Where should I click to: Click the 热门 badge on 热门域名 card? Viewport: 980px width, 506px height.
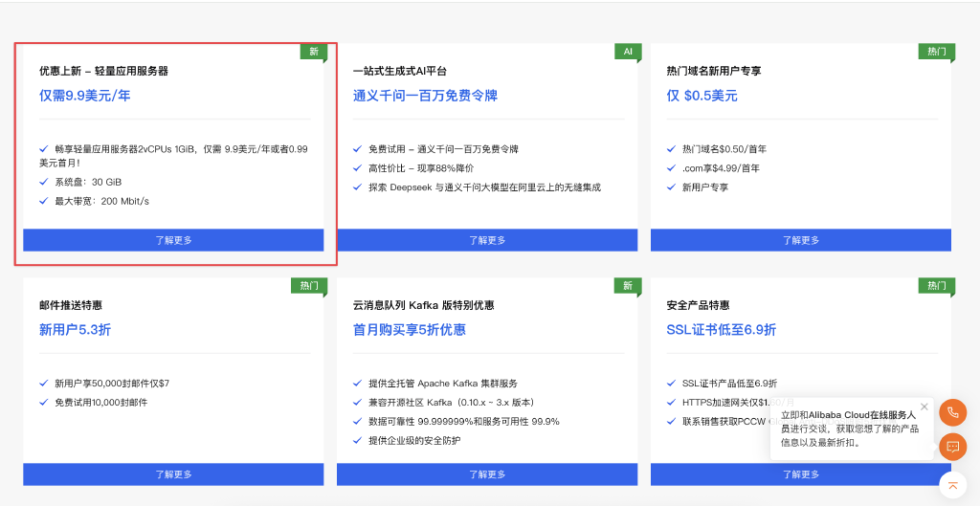pos(936,52)
